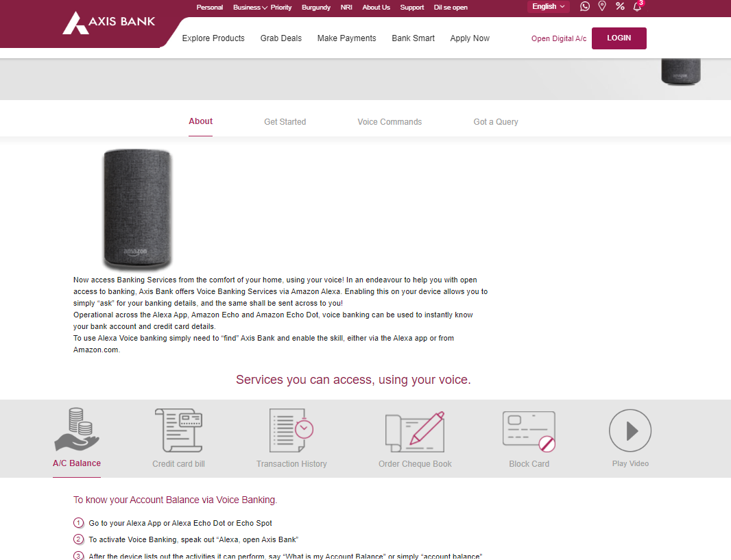Choose the Transaction History icon
This screenshot has width=731, height=560.
291,430
